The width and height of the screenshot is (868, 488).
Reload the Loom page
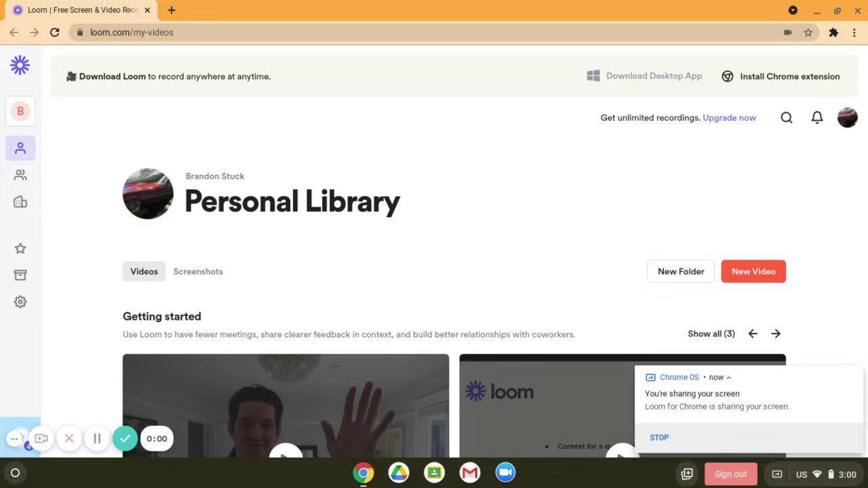point(55,33)
